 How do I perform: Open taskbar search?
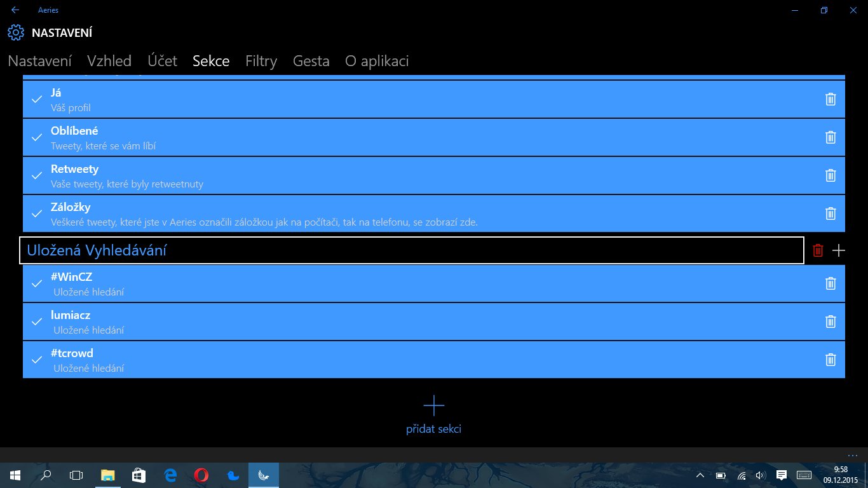pyautogui.click(x=46, y=475)
